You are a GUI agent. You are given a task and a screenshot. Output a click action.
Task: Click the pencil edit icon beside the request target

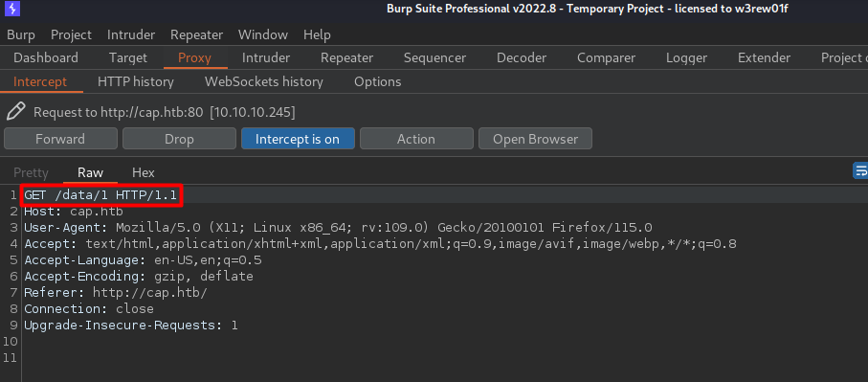[x=16, y=111]
